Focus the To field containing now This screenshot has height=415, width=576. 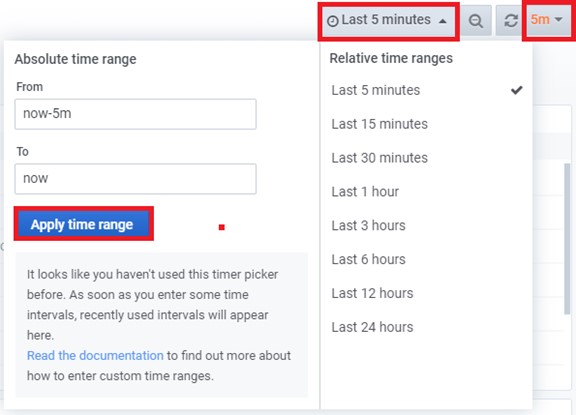(136, 179)
